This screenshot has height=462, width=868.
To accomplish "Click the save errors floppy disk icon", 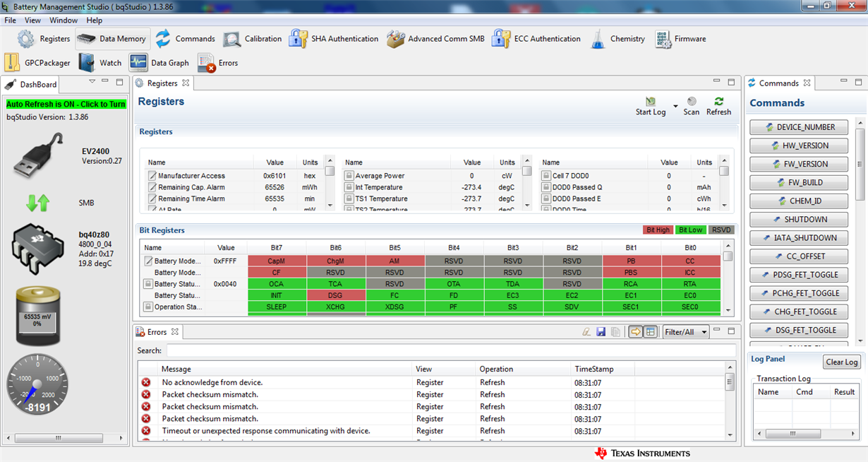I will pos(601,331).
